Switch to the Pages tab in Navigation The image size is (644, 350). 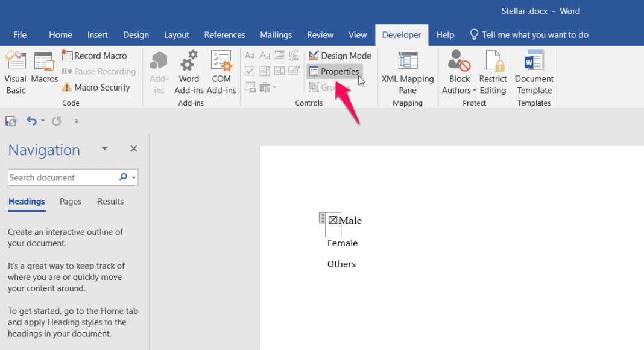(70, 202)
